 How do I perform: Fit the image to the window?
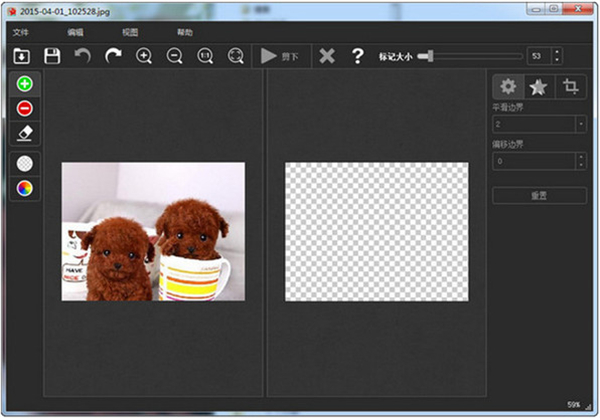pyautogui.click(x=236, y=57)
